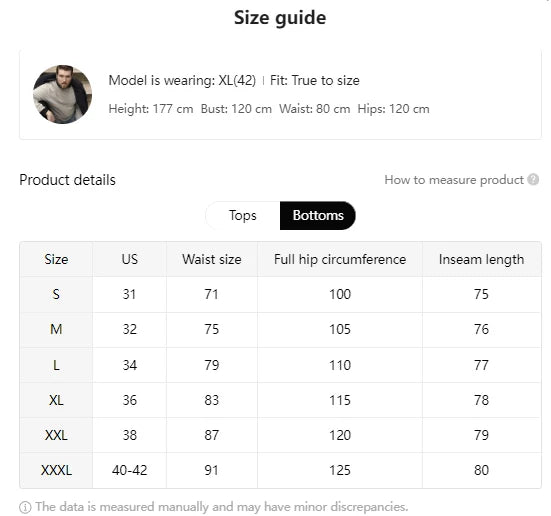Open How to measure product link
The width and height of the screenshot is (551, 516).
point(454,180)
